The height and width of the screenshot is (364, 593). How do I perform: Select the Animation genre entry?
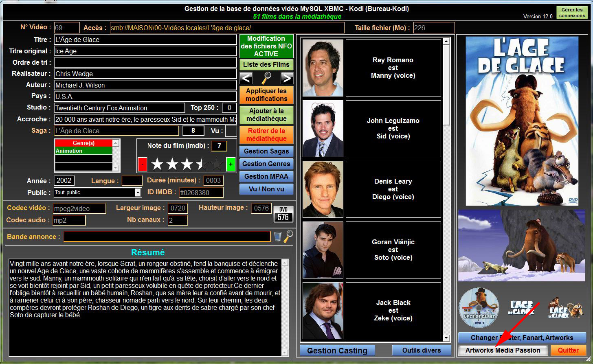click(83, 151)
